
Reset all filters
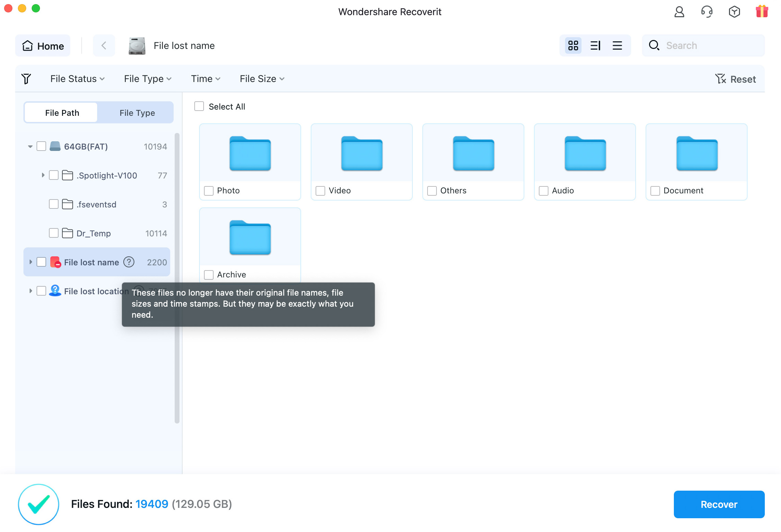coord(735,79)
